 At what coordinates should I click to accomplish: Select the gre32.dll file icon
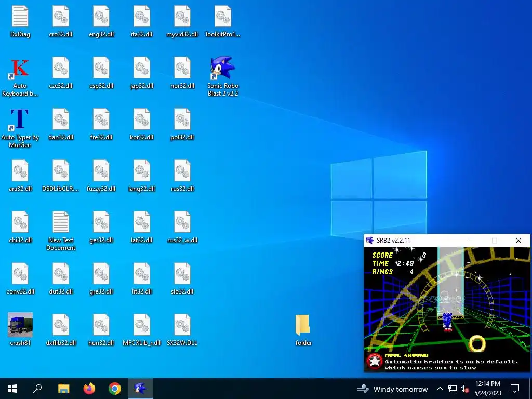point(101,273)
